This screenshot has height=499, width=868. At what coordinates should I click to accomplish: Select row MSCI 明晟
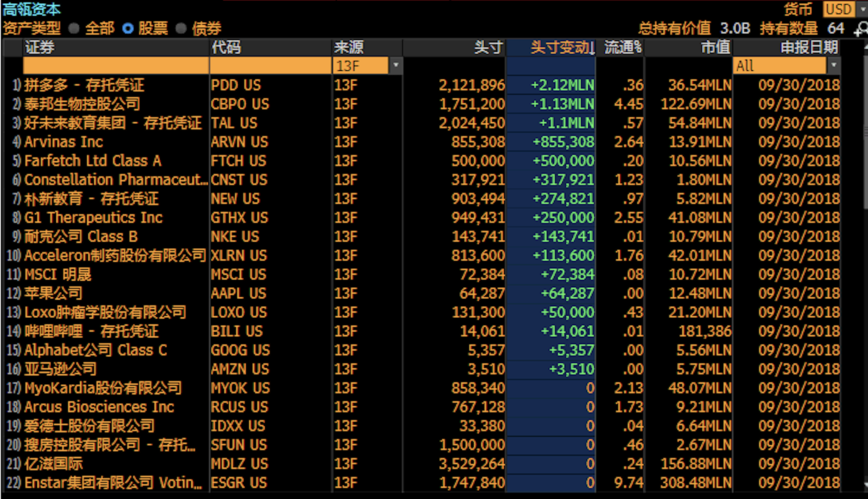421,275
